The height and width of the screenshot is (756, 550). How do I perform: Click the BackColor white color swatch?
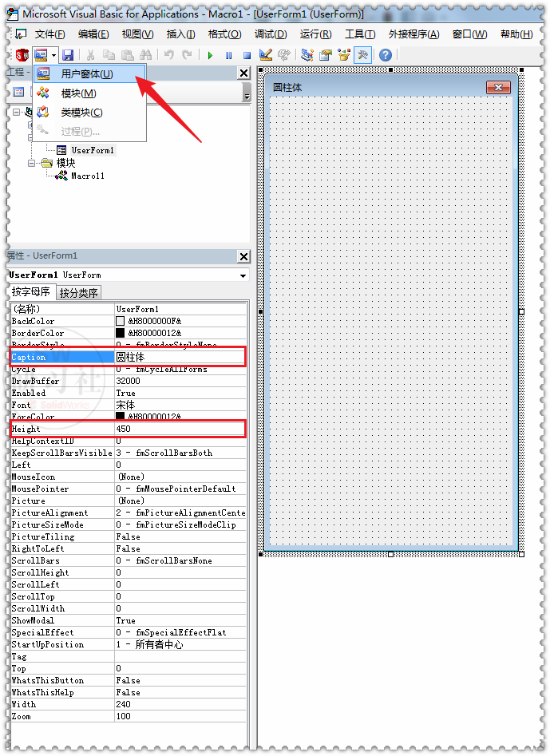tap(120, 321)
